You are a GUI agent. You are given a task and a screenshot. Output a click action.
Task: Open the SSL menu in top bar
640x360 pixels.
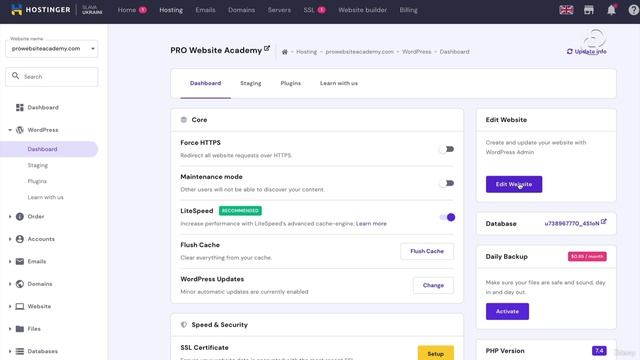[309, 10]
